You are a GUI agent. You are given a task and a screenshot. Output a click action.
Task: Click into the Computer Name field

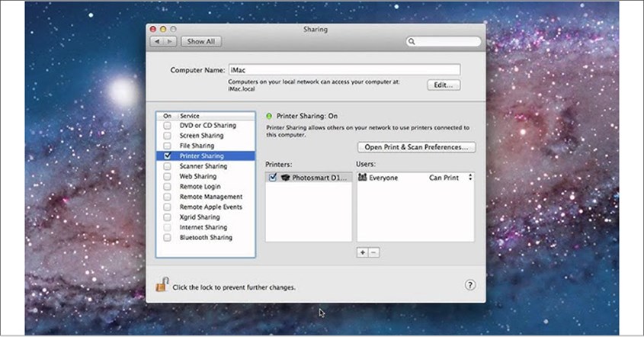(344, 70)
